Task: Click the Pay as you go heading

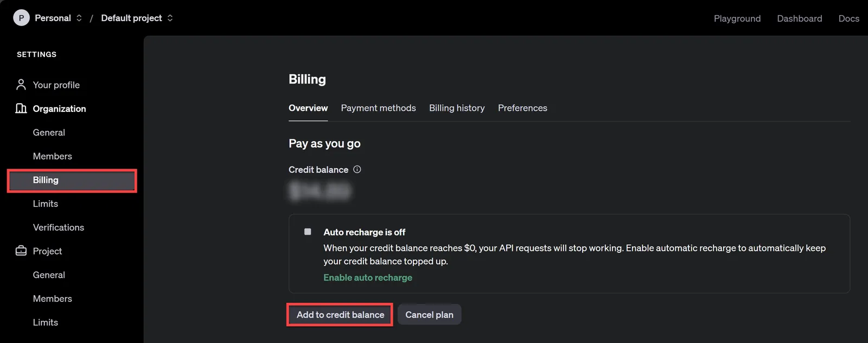Action: pos(324,144)
